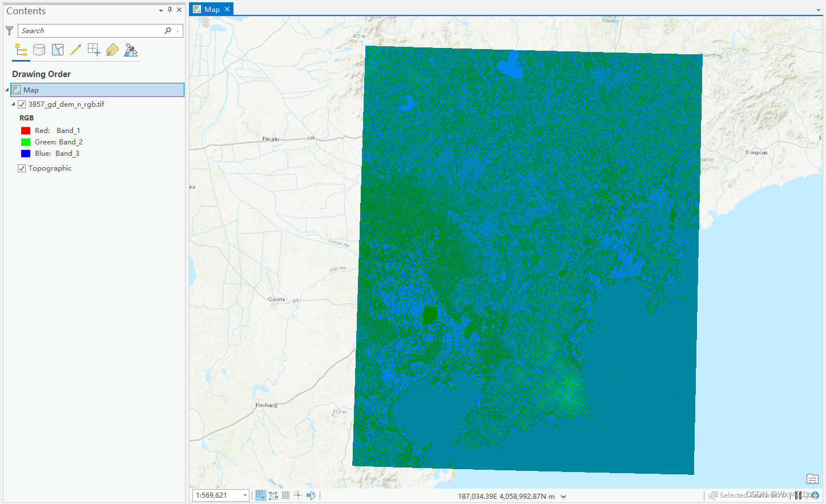This screenshot has height=504, width=826.
Task: Open the search options dropdown in Contents
Action: [178, 31]
